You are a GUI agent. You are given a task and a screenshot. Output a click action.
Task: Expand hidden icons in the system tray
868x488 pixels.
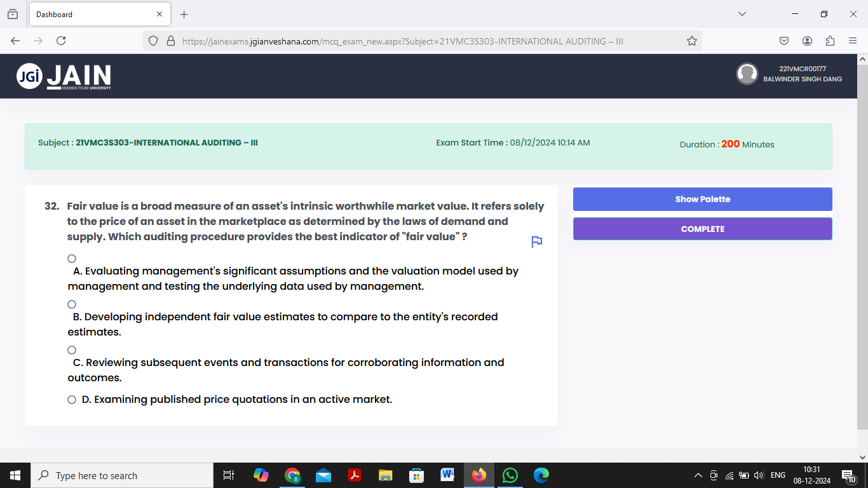[698, 475]
